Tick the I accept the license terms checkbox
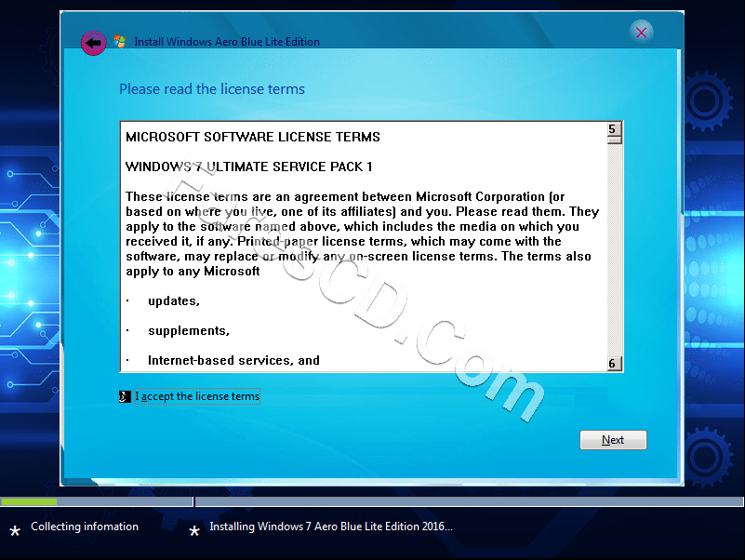The image size is (745, 560). tap(125, 396)
